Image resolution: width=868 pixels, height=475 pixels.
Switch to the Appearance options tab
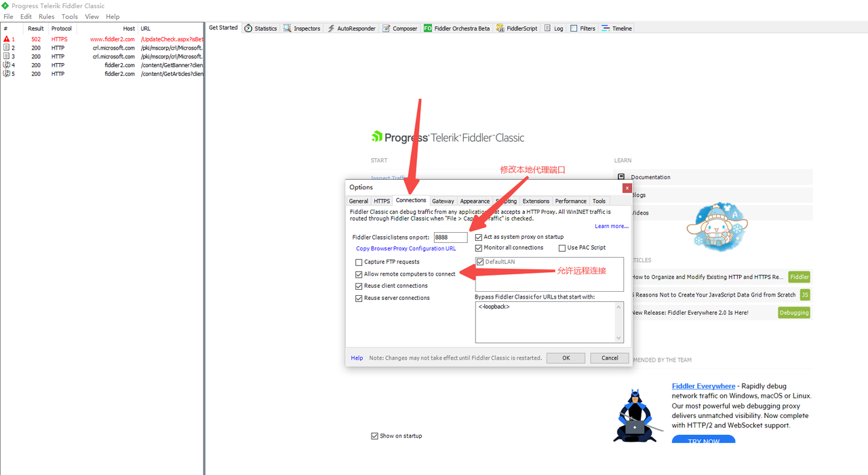[x=475, y=201]
